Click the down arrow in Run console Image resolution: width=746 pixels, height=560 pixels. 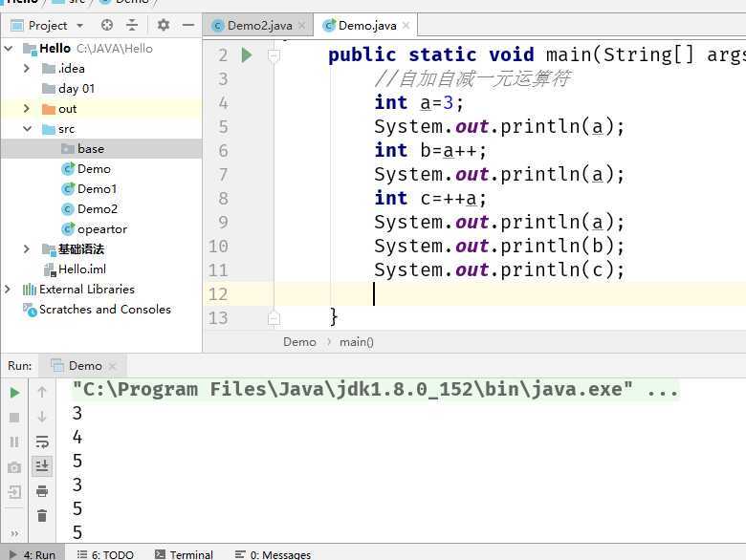pos(42,417)
